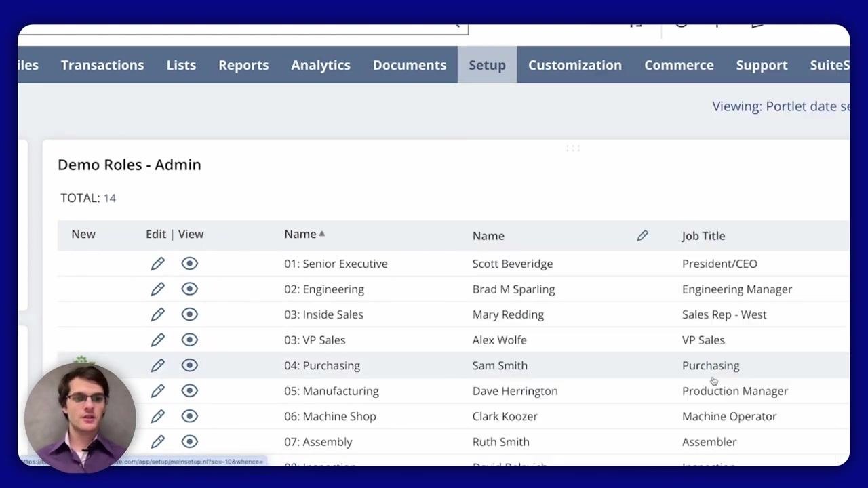Click the pencil icon in the column header
This screenshot has height=488, width=868.
pyautogui.click(x=642, y=235)
